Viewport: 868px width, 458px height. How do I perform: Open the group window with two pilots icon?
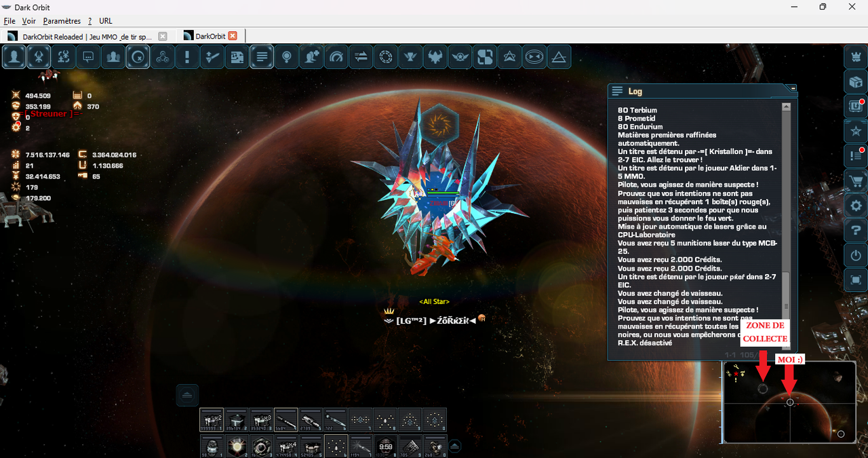[113, 57]
